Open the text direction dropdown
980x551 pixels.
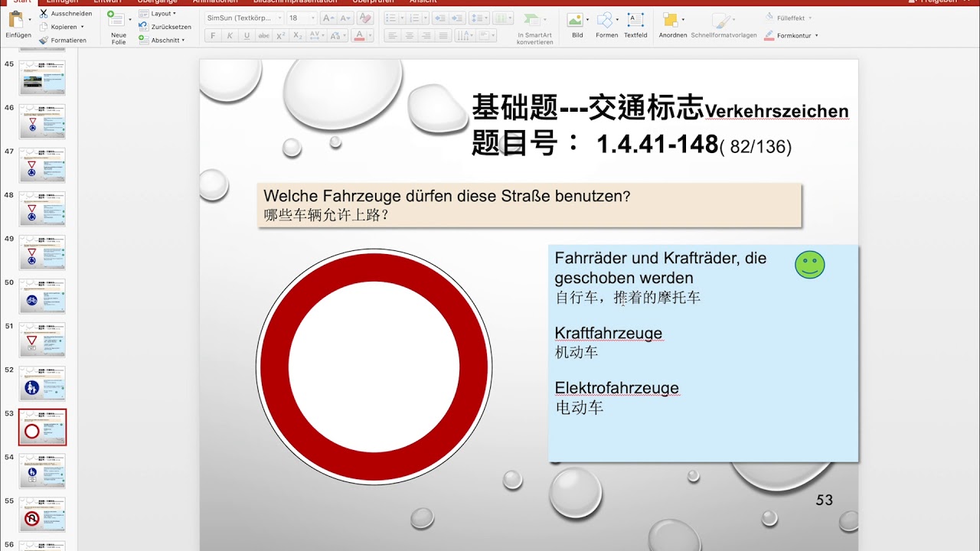[465, 35]
